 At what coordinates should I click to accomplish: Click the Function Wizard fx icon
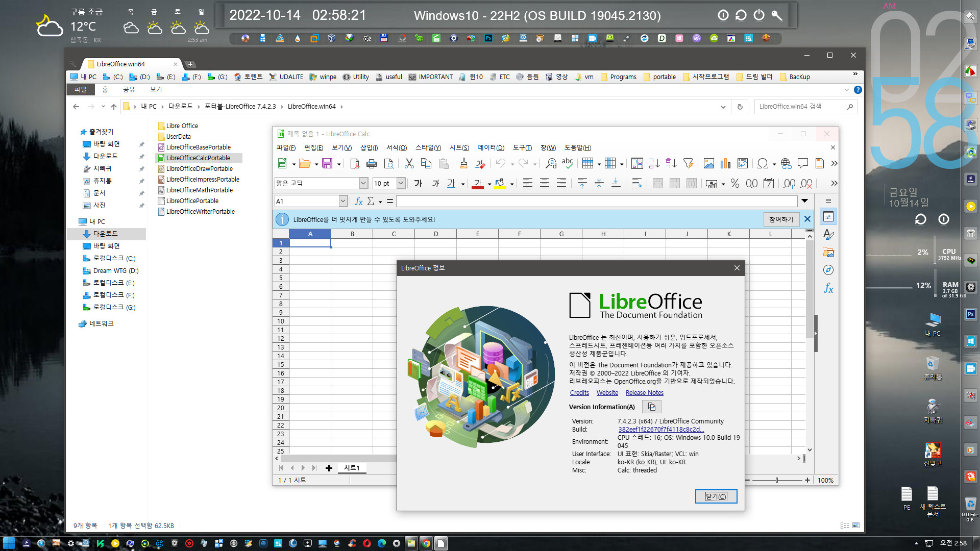point(359,201)
